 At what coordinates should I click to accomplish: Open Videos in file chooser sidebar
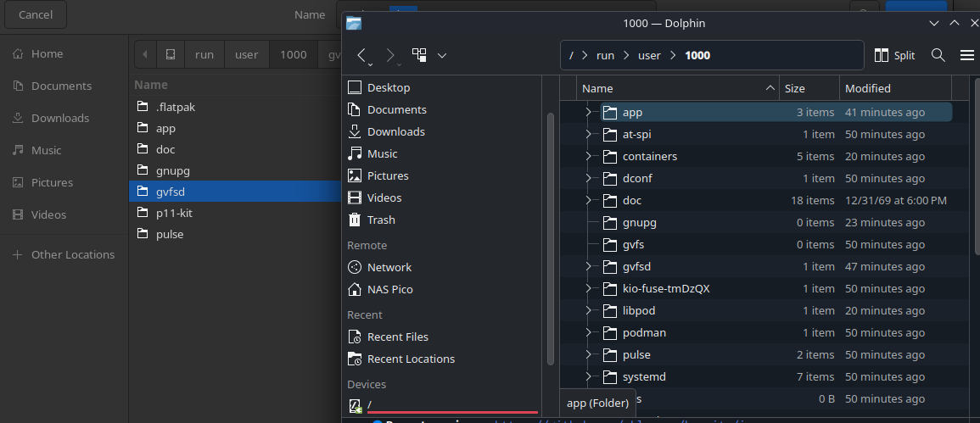point(64,214)
